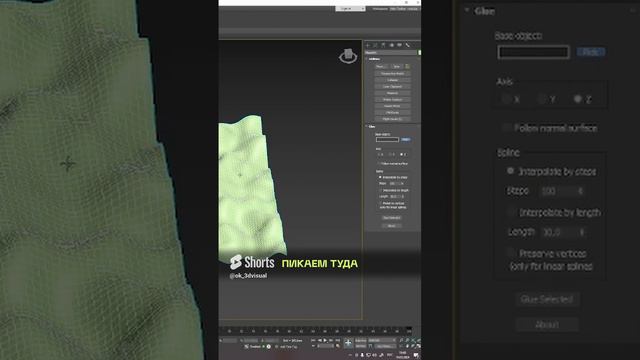Open Windows notification center icon

[x=416, y=355]
